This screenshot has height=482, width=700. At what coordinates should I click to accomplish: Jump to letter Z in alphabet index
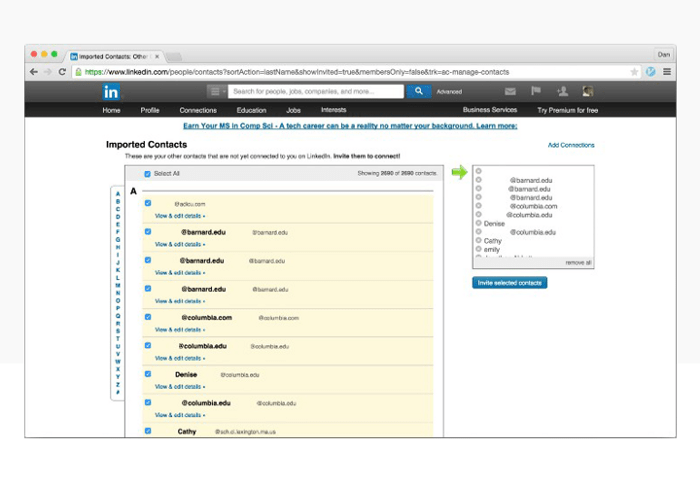tap(118, 385)
